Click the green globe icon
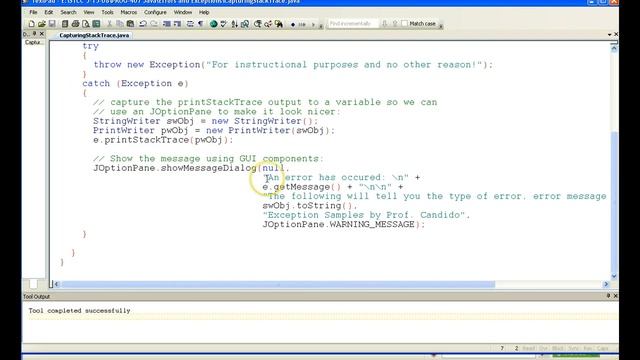 tap(213, 24)
